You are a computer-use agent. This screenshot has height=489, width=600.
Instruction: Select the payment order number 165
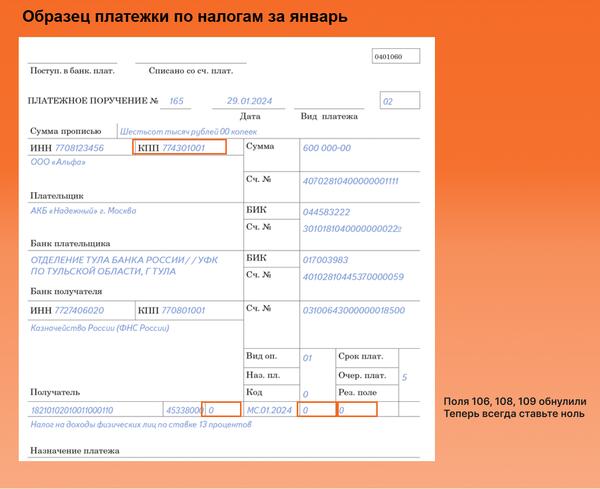(177, 101)
